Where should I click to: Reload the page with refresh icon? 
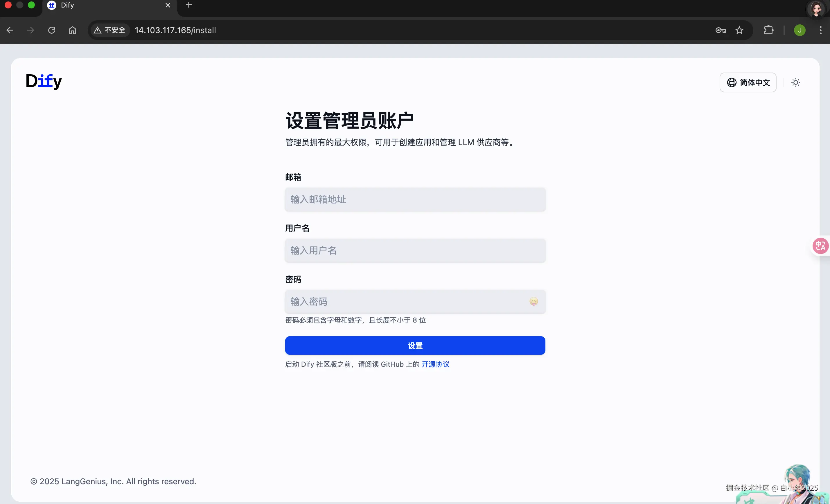tap(51, 30)
